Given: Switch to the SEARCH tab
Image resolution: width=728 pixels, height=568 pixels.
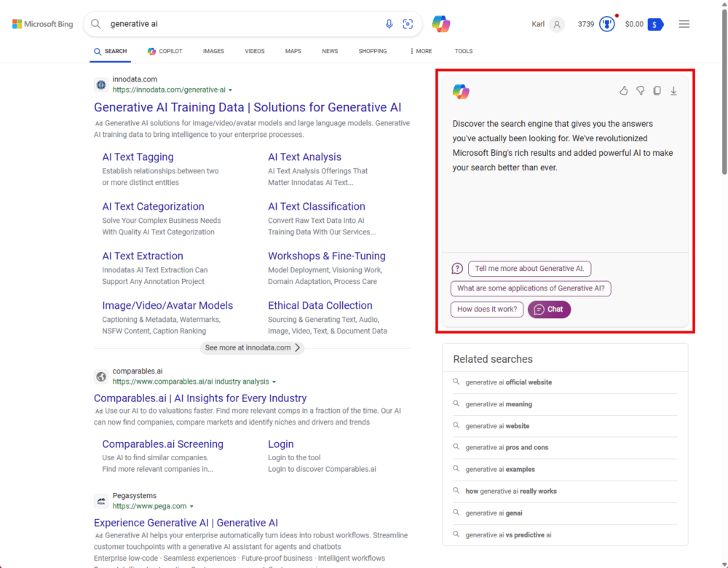Looking at the screenshot, I should coord(111,51).
